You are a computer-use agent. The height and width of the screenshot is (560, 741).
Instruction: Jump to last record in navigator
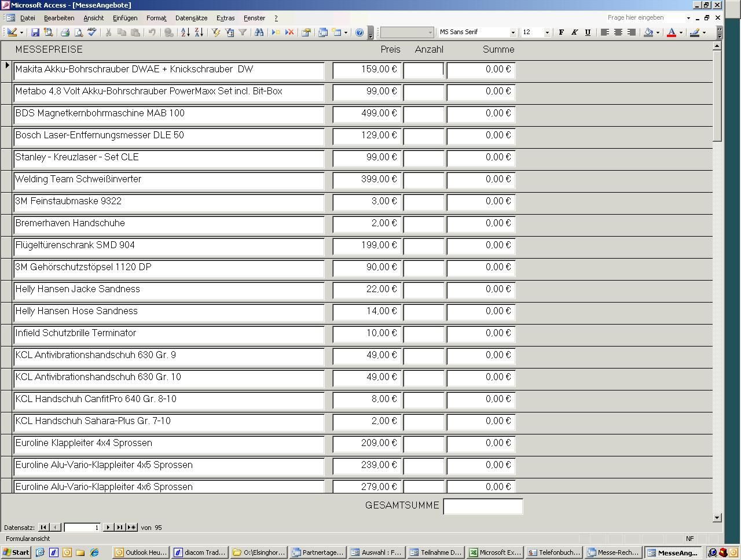120,527
